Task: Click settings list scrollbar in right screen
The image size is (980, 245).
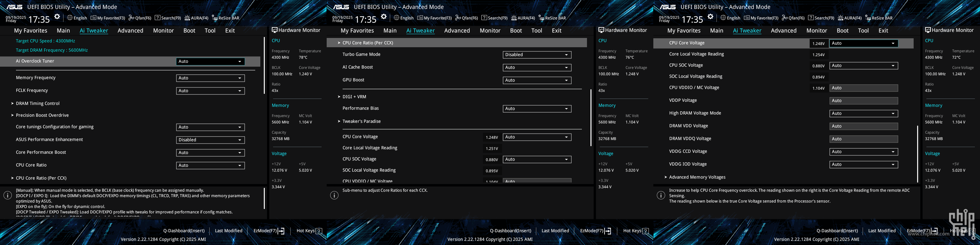Action: 917,154
